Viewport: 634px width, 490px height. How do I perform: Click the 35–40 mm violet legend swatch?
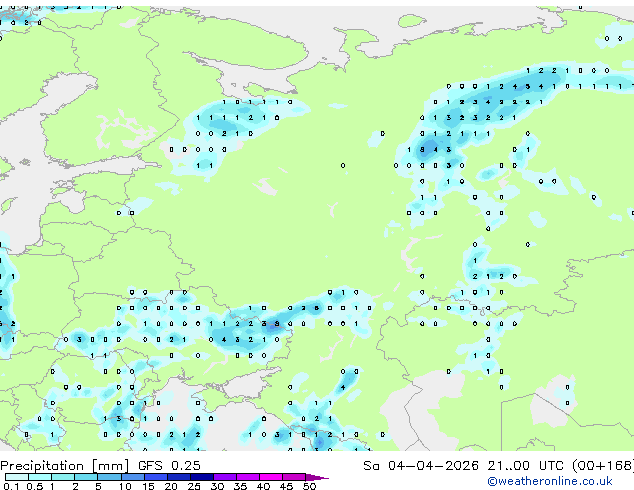point(248,477)
